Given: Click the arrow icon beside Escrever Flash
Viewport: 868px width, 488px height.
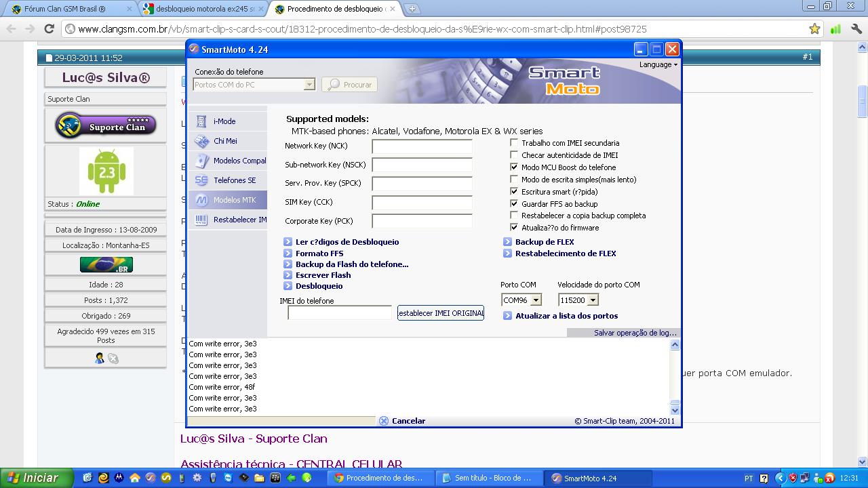Looking at the screenshot, I should (288, 275).
